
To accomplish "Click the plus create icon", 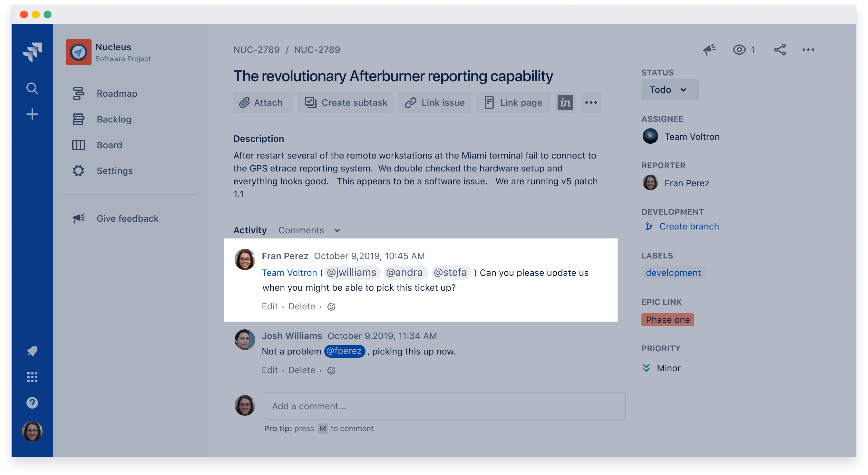I will (32, 114).
